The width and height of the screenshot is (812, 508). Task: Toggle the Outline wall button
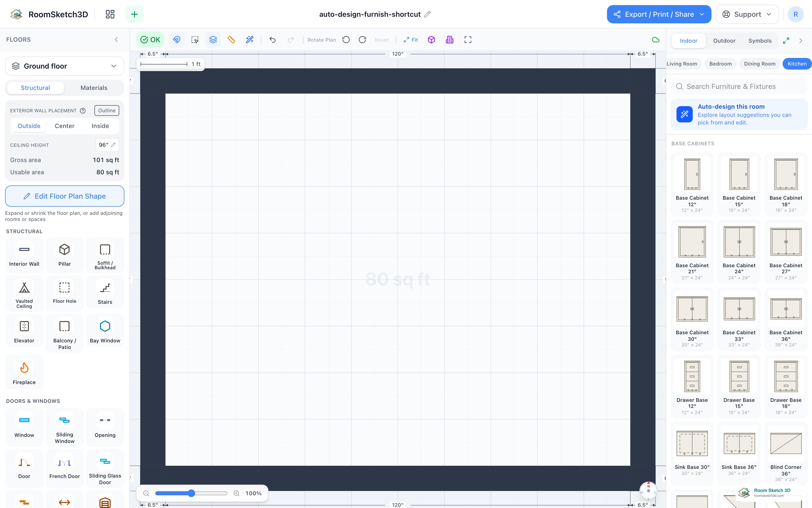pos(107,110)
